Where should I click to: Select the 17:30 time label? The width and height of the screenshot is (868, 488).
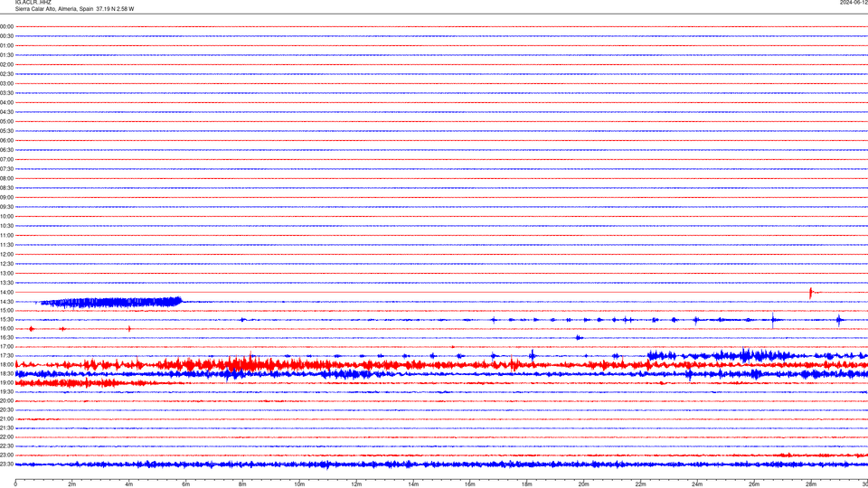click(x=6, y=356)
